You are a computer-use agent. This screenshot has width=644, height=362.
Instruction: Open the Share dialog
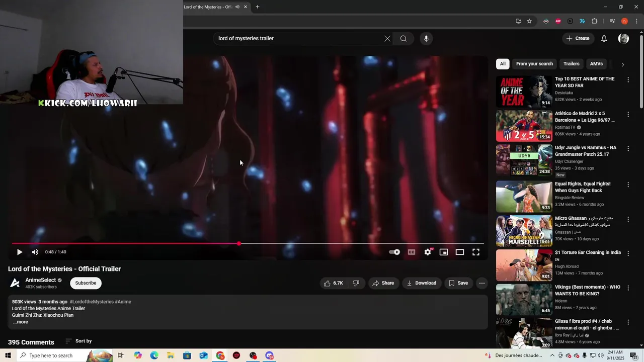pyautogui.click(x=383, y=283)
